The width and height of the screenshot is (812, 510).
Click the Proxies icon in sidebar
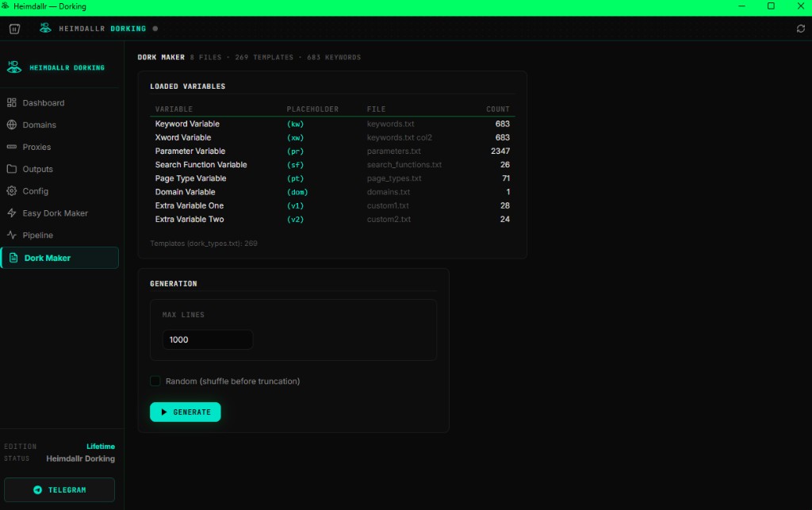[x=12, y=147]
